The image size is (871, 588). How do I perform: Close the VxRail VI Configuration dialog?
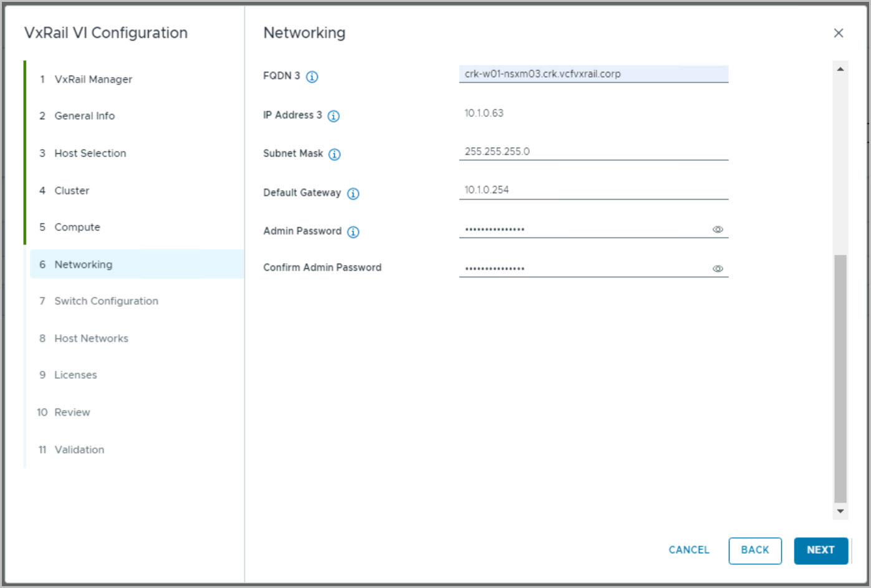[x=839, y=33]
